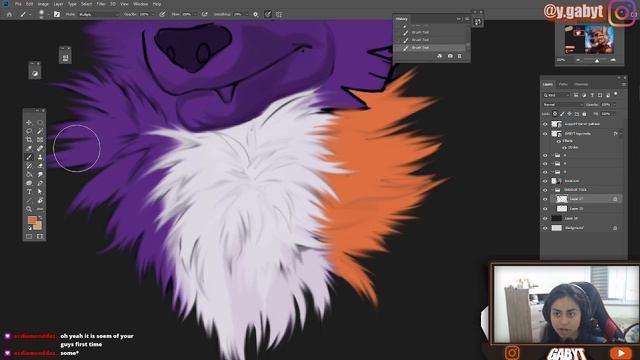Open brush Opacity slider dropdown

[x=153, y=14]
